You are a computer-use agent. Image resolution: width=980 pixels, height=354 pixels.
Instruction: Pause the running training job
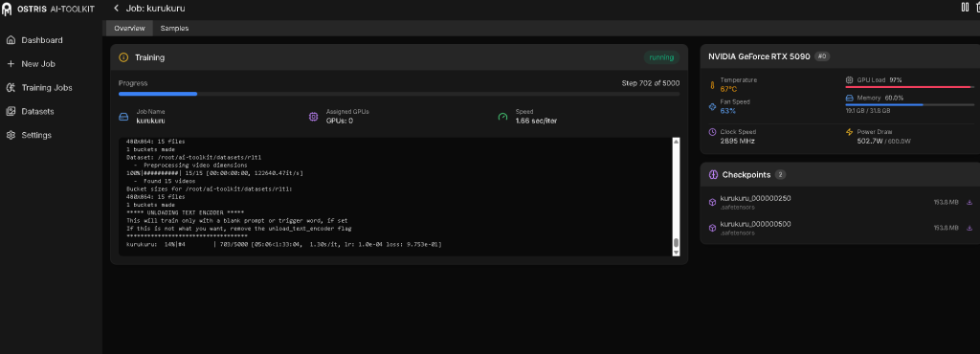click(965, 7)
